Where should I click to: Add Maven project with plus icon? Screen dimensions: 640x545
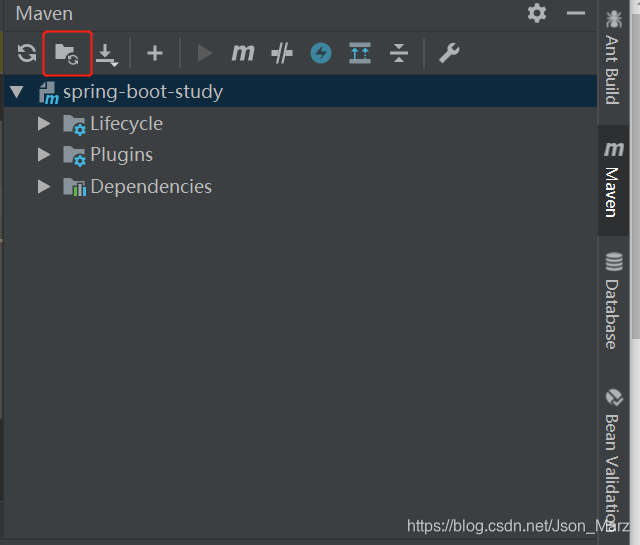point(155,53)
